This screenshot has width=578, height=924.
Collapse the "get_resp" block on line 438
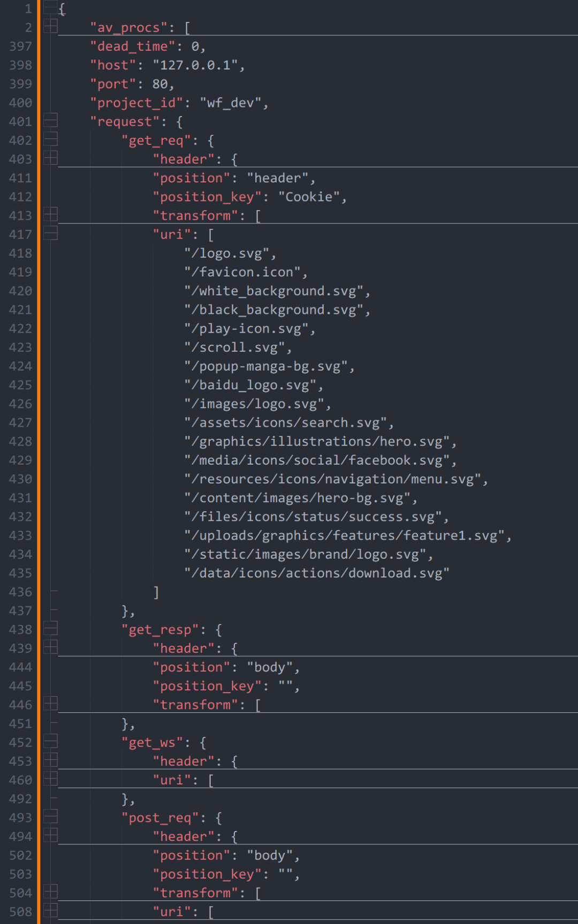point(50,629)
